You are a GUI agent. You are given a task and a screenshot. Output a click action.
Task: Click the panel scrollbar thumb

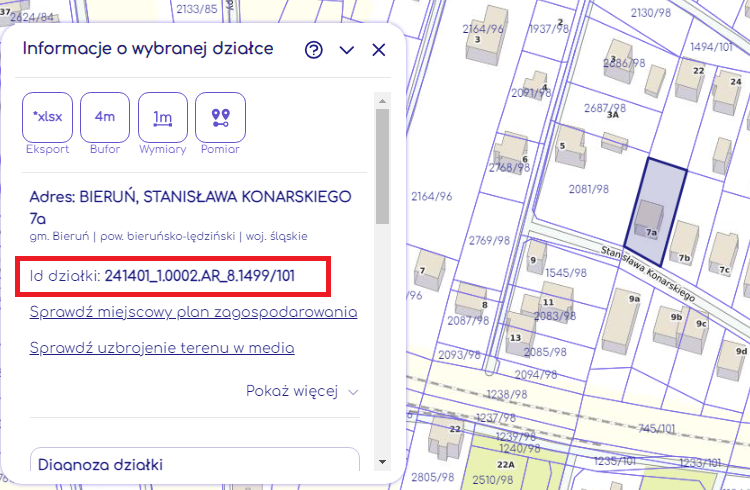click(x=382, y=166)
